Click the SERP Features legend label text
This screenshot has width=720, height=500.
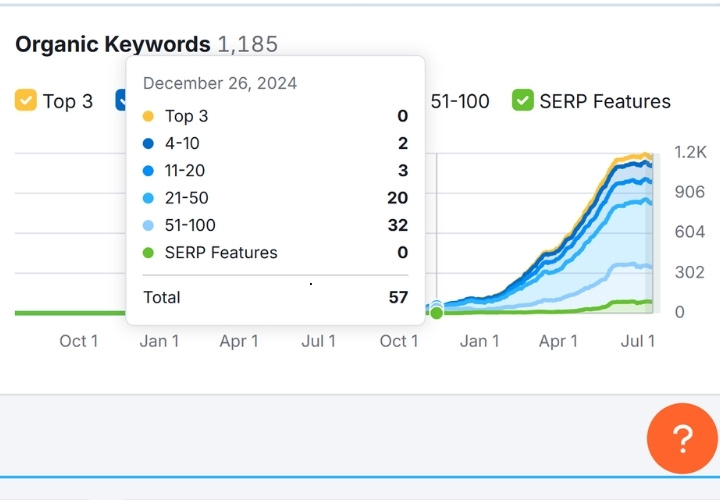(605, 101)
